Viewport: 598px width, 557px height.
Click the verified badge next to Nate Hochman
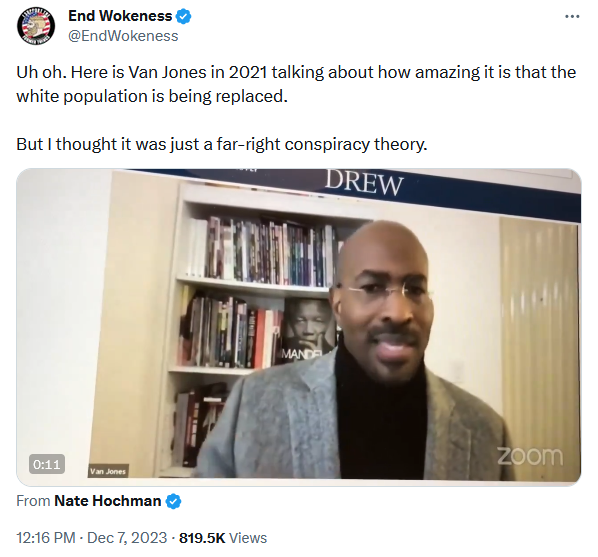(x=174, y=501)
